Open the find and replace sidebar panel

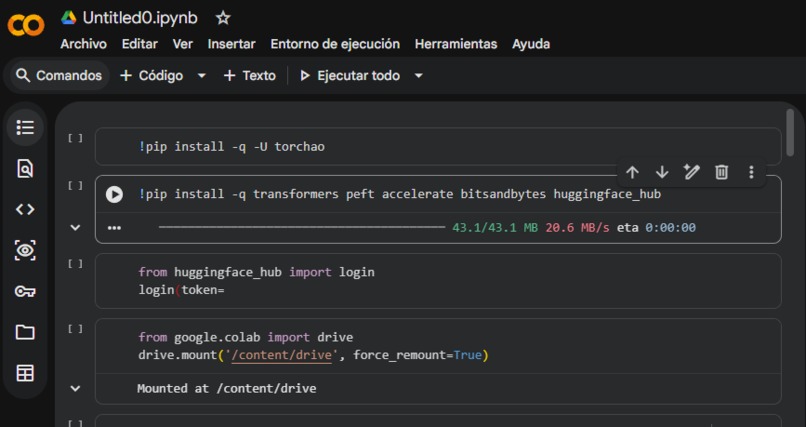coord(25,168)
